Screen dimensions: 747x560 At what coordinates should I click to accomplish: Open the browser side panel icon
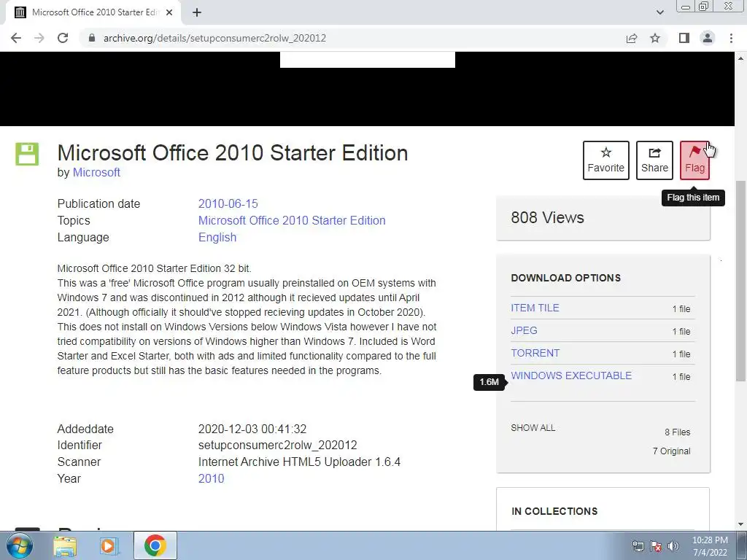(x=684, y=38)
